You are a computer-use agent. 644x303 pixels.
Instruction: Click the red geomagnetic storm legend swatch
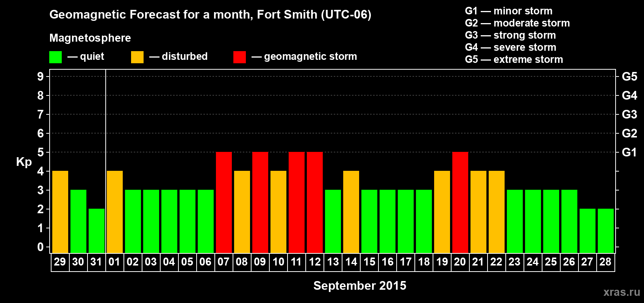point(240,57)
